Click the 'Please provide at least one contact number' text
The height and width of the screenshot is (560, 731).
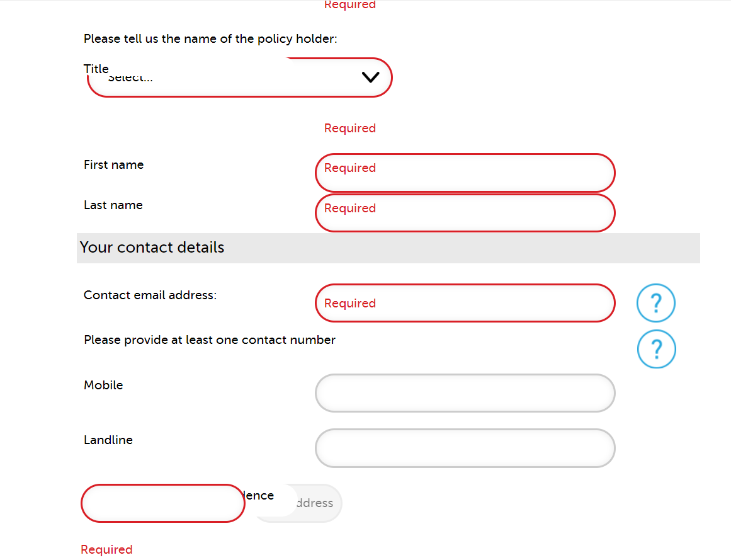(209, 340)
